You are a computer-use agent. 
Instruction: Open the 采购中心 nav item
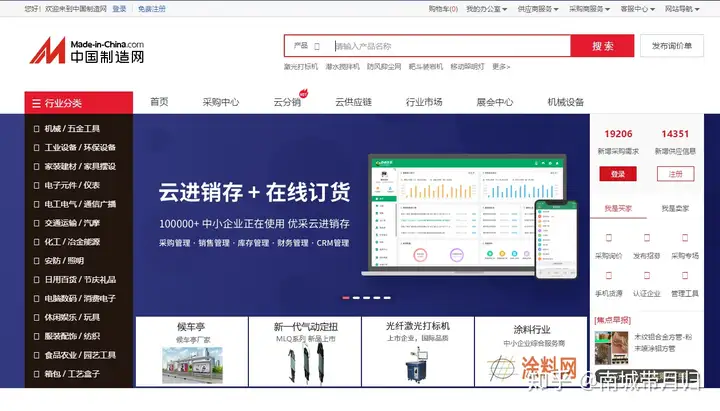pyautogui.click(x=221, y=102)
